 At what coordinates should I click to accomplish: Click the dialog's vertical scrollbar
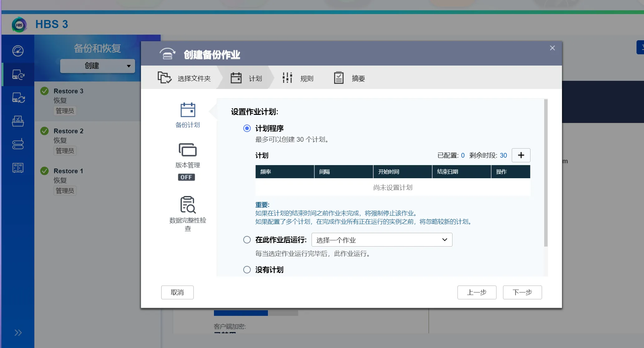click(546, 173)
